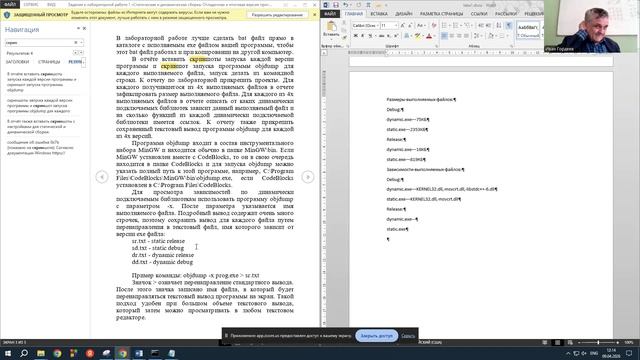This screenshot has width=640, height=360.
Task: Start a numbered list
Action: [x=456, y=26]
